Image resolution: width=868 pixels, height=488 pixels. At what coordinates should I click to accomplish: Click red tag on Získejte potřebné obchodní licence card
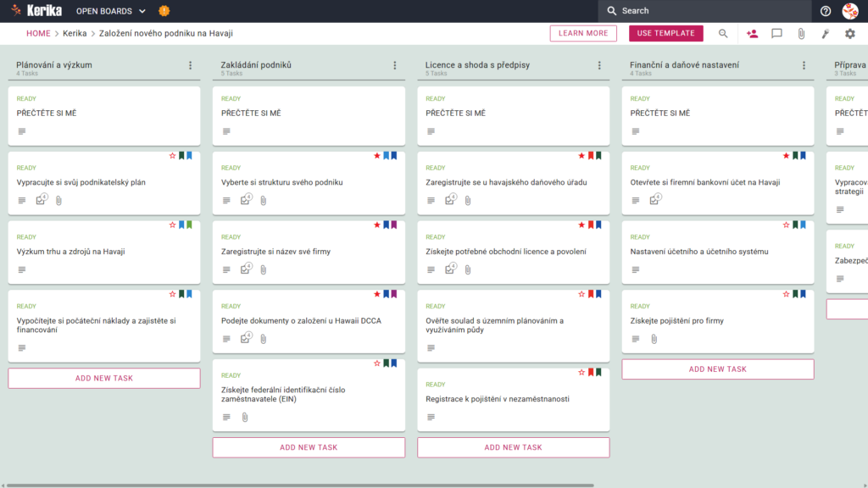coord(591,225)
